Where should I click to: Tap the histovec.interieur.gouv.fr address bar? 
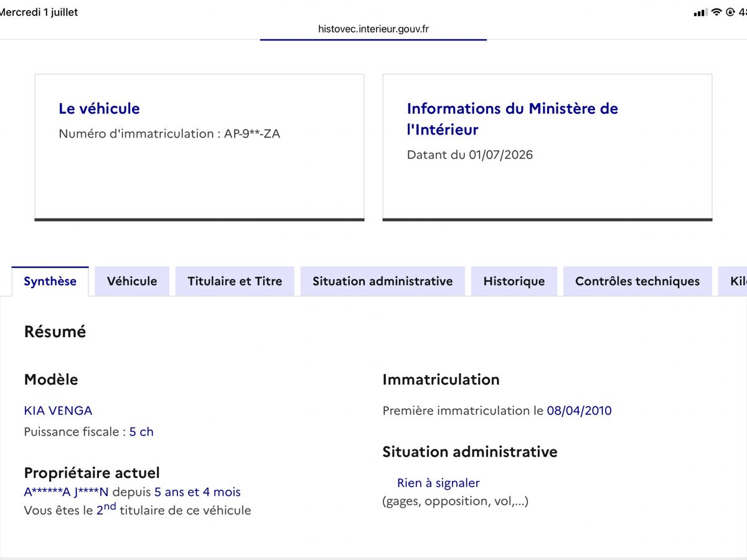[374, 29]
